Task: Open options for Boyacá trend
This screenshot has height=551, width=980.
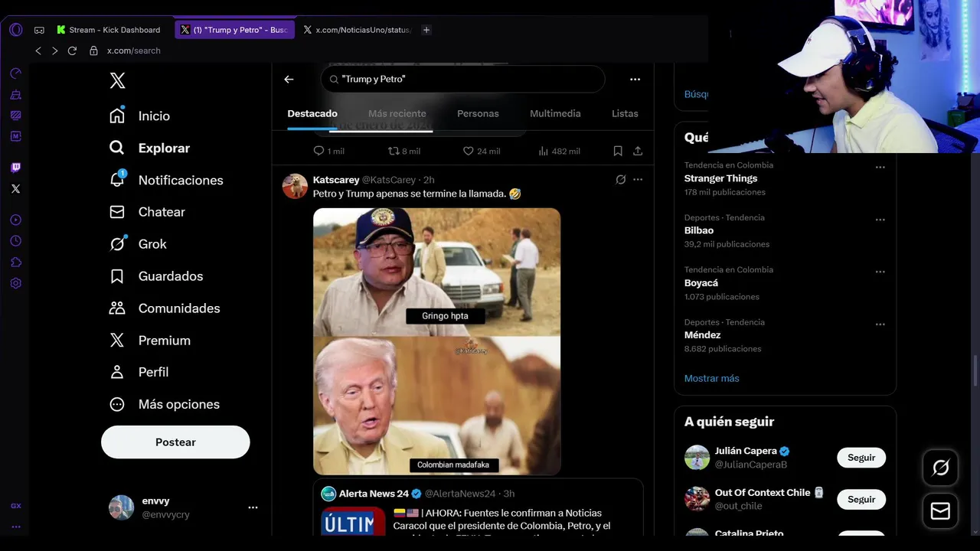Action: [x=880, y=272]
